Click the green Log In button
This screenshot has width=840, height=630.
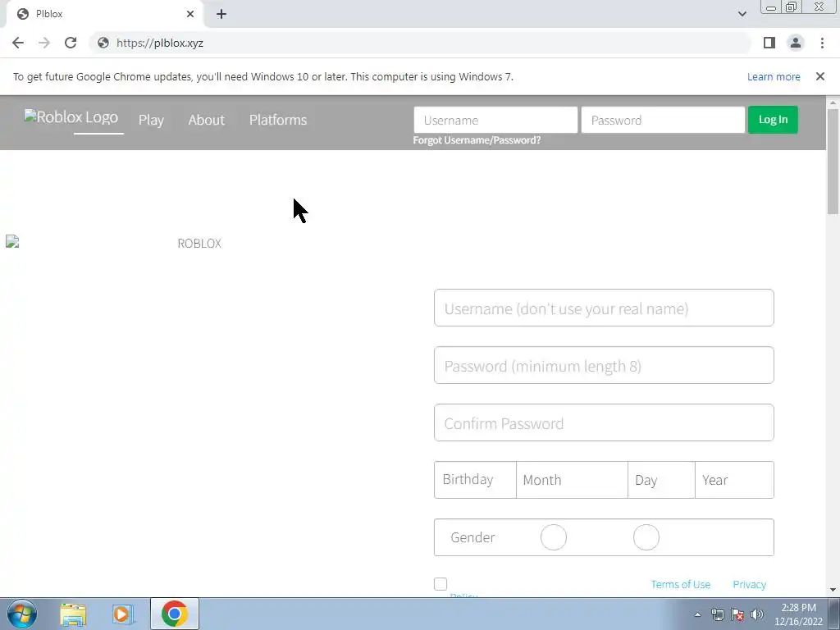tap(773, 120)
